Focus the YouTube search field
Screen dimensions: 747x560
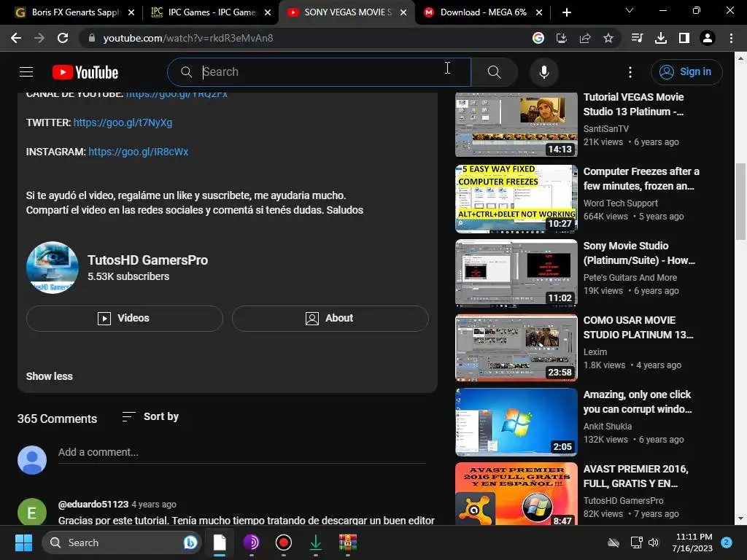click(x=320, y=72)
